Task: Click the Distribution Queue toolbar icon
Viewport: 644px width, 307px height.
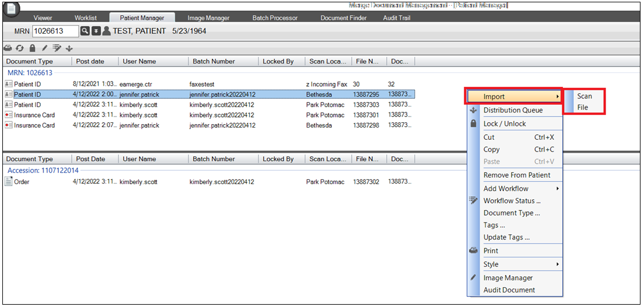Action: pyautogui.click(x=69, y=48)
